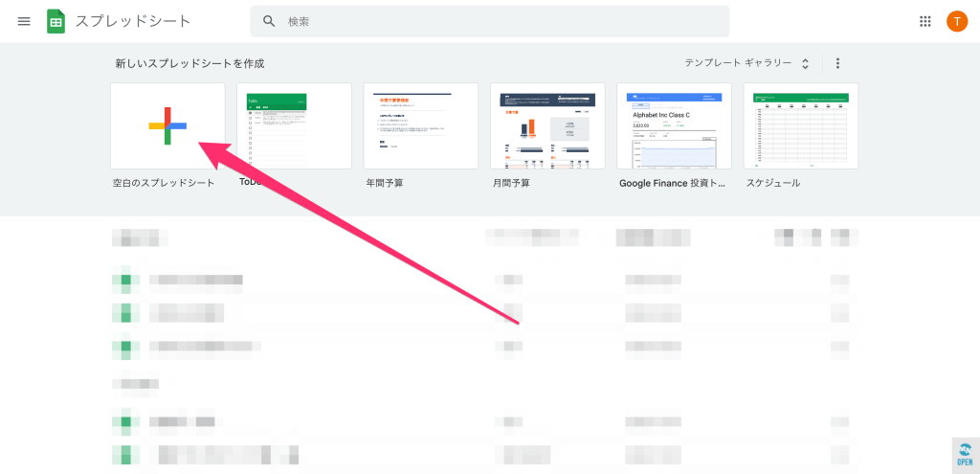Open the account avatar labeled T
This screenshot has width=980, height=474.
click(x=957, y=21)
